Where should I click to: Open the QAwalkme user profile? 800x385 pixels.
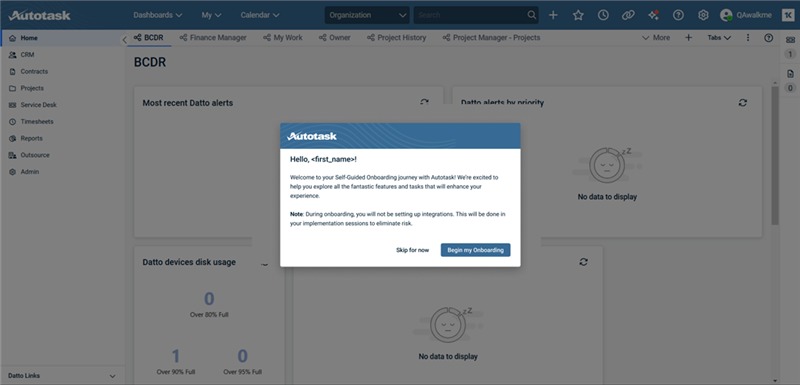(x=745, y=15)
